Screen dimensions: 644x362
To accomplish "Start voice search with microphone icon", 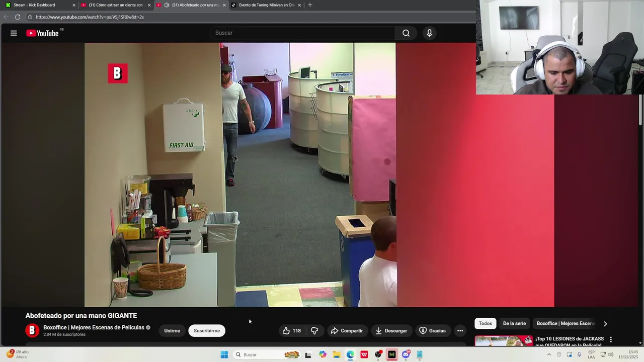I will [429, 33].
